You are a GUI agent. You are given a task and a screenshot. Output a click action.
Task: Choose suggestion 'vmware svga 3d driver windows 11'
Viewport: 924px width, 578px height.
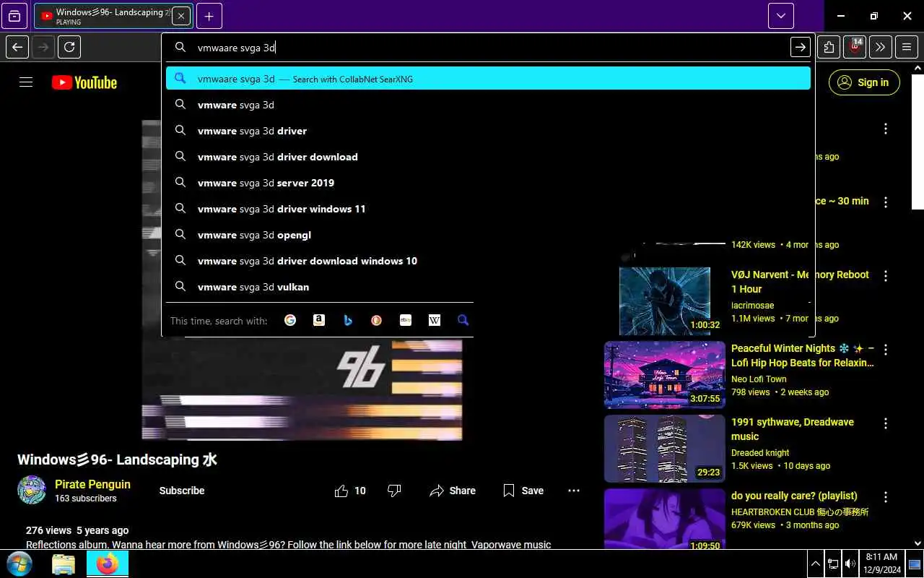pos(488,209)
